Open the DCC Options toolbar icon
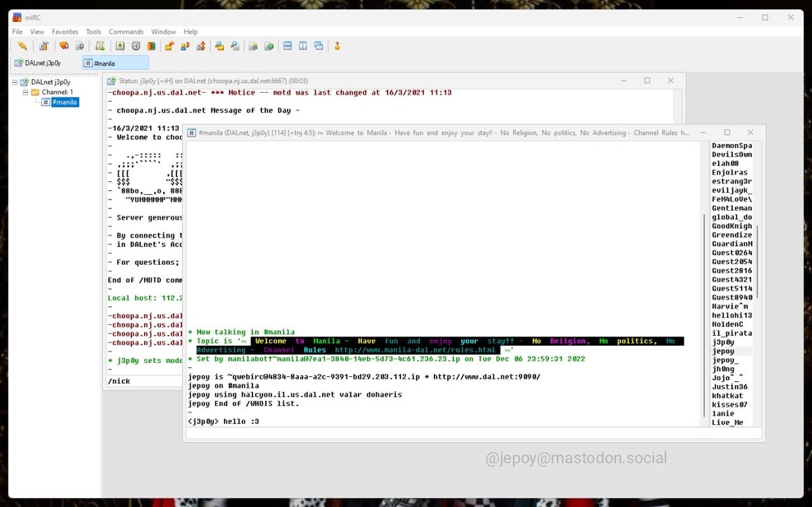 click(x=200, y=46)
